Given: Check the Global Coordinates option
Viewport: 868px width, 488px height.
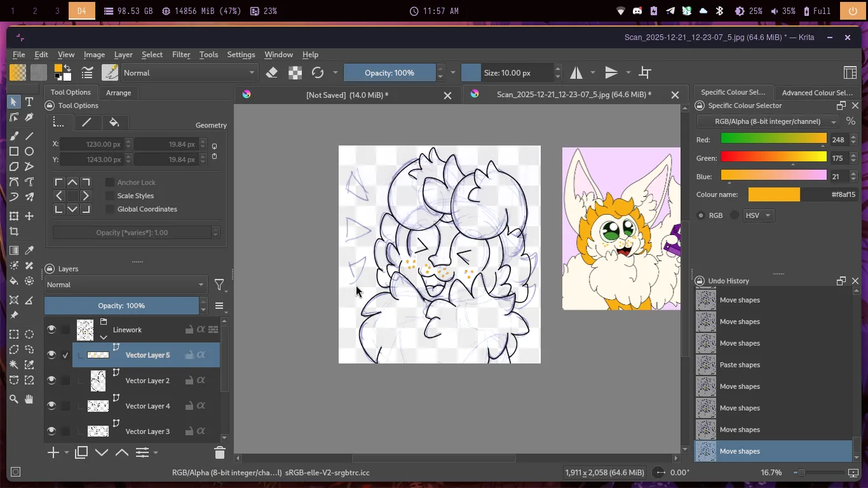Looking at the screenshot, I should 110,209.
